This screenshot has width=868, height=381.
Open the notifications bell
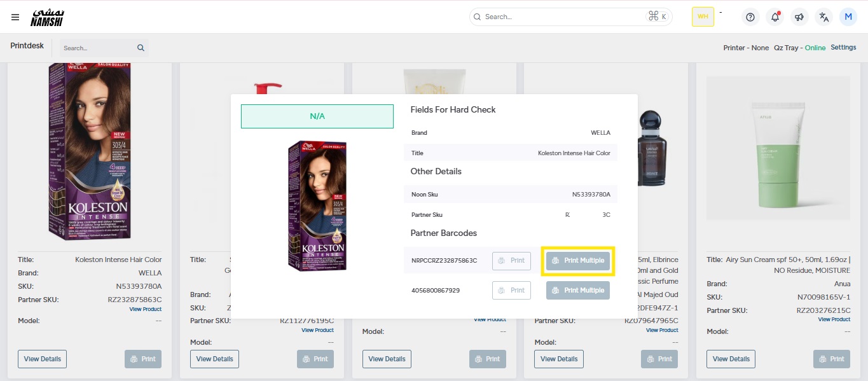pos(775,17)
